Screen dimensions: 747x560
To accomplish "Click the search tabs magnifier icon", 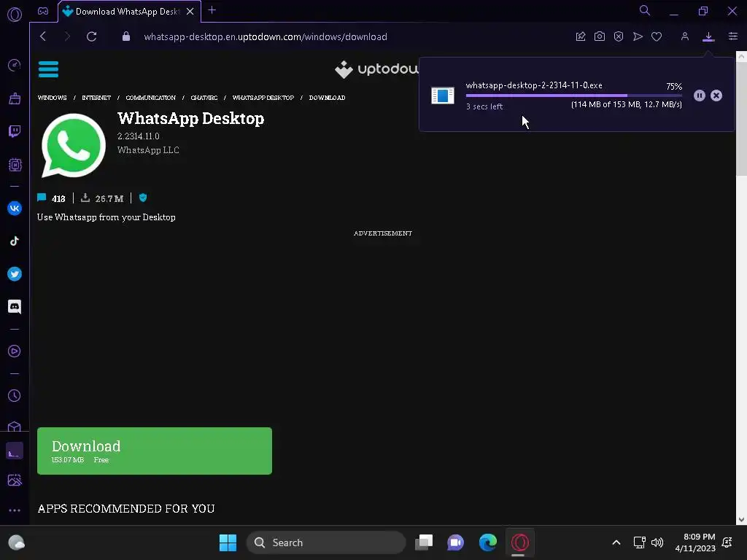I will tap(645, 10).
